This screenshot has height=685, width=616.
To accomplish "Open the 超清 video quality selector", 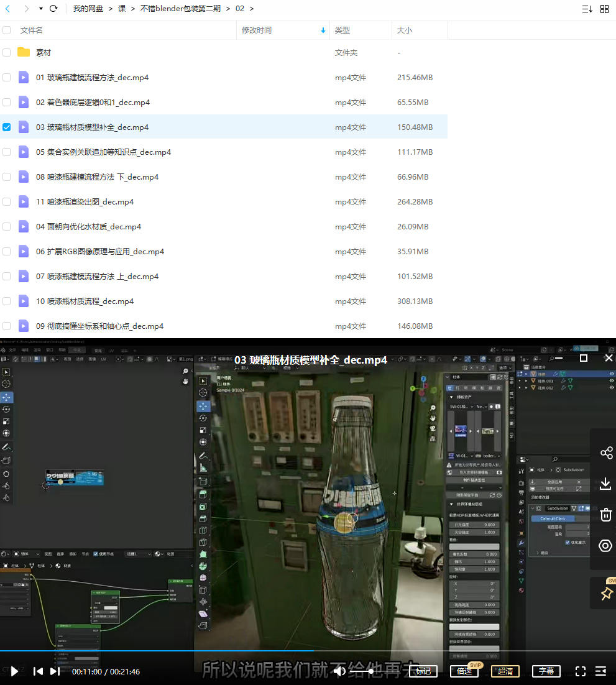I will pyautogui.click(x=505, y=671).
